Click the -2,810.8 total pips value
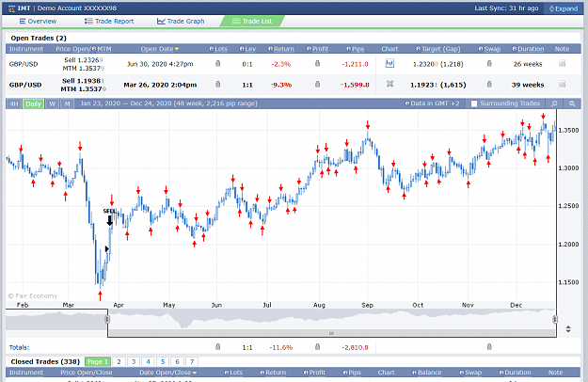 pos(355,347)
